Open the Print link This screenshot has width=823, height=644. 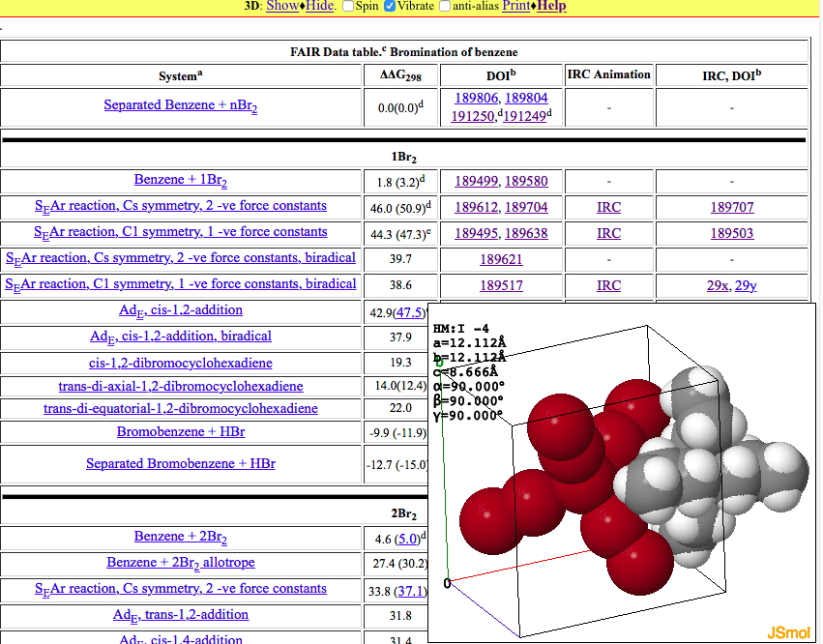515,6
